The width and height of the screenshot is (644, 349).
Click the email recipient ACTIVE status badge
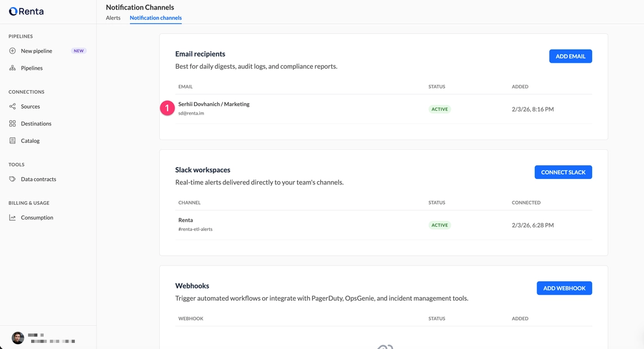pyautogui.click(x=439, y=109)
